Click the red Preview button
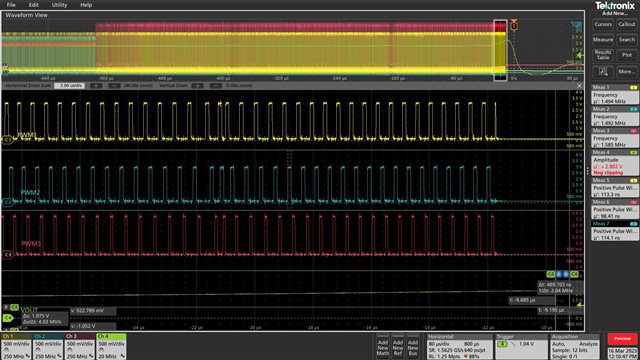This screenshot has width=640, height=360. [x=622, y=339]
